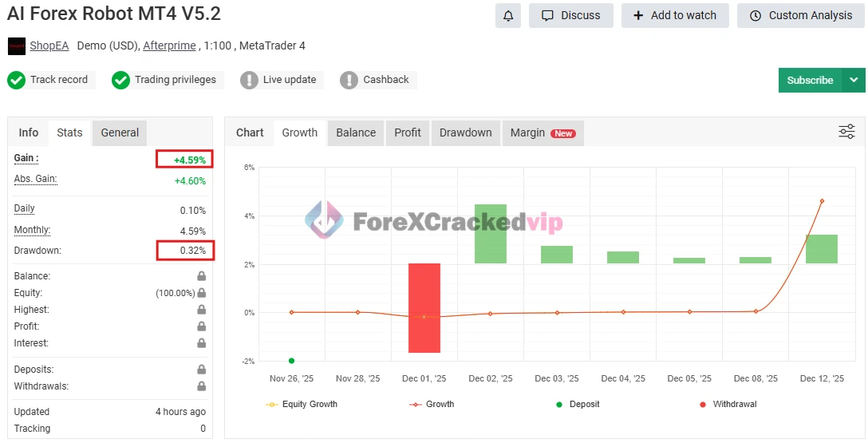Image resolution: width=868 pixels, height=443 pixels.
Task: Click the Gain label
Action: click(26, 158)
